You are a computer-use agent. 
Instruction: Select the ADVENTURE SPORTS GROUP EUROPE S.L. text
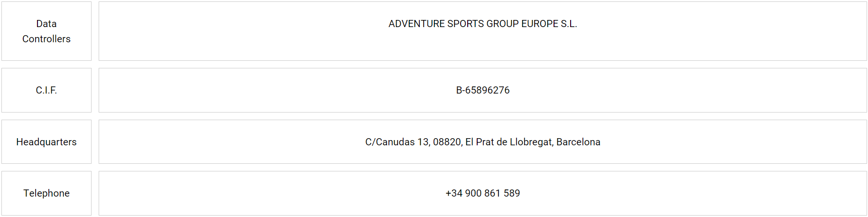482,24
